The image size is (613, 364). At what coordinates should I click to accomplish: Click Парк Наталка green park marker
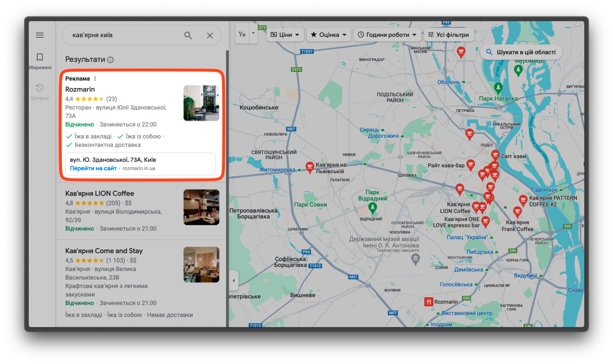point(498,88)
